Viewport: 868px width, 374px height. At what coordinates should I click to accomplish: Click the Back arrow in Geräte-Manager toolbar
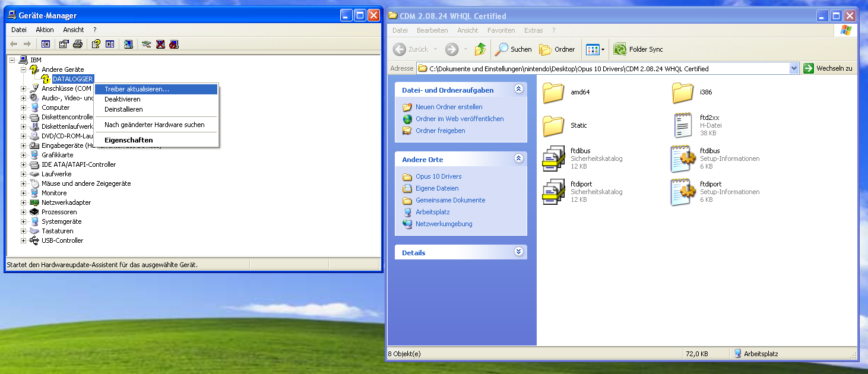(x=14, y=44)
